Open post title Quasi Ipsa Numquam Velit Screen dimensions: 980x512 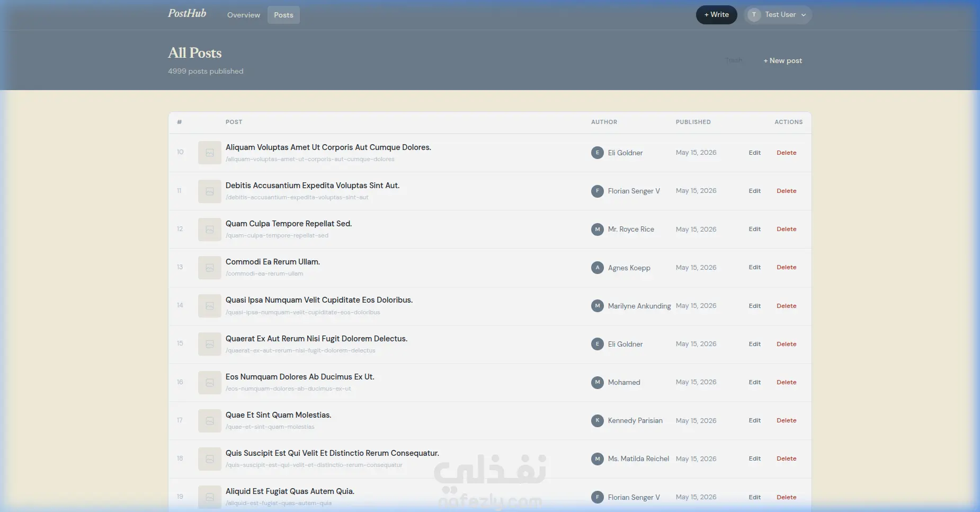pos(319,300)
